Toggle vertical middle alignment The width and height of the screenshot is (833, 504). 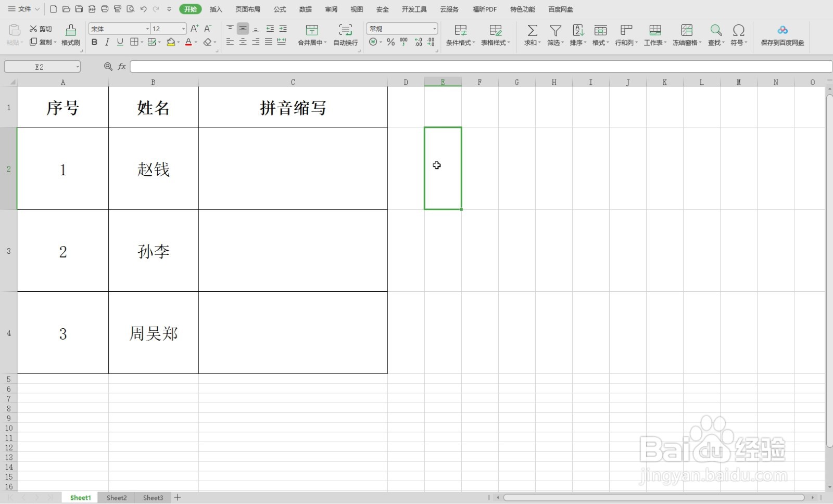(x=243, y=28)
